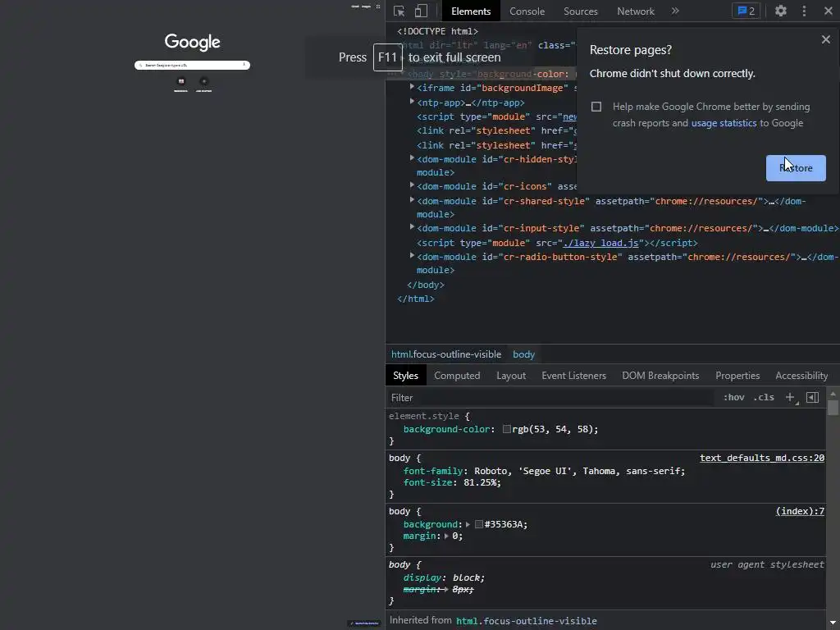
Task: Expand the cr-radio-button-style dom-module node
Action: (x=412, y=256)
